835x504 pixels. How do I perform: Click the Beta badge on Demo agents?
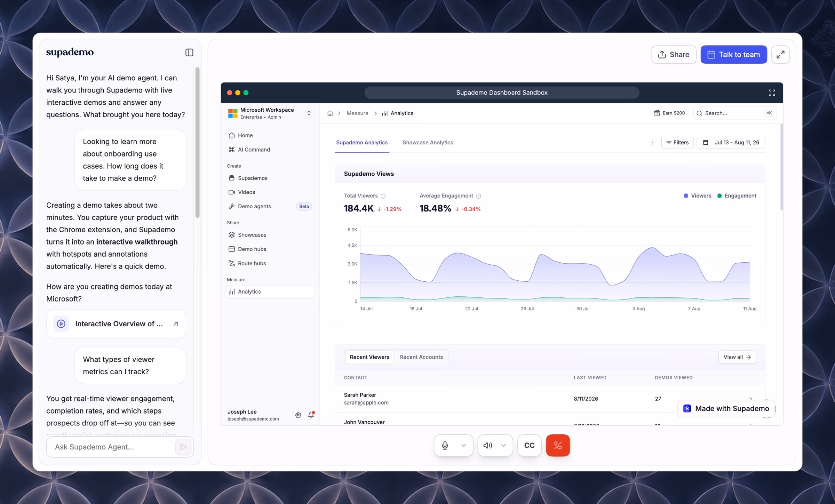(304, 206)
